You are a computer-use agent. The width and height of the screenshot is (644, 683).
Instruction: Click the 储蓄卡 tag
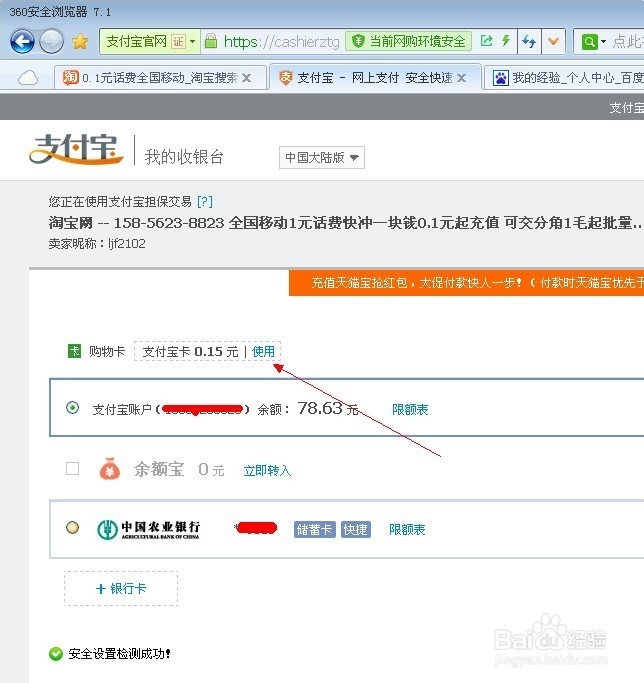pyautogui.click(x=315, y=529)
